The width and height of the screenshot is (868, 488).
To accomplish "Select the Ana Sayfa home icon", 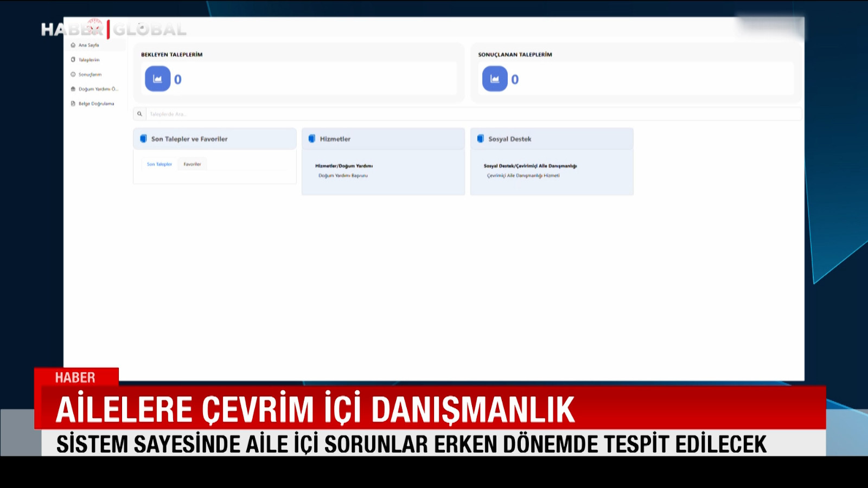I will (73, 46).
